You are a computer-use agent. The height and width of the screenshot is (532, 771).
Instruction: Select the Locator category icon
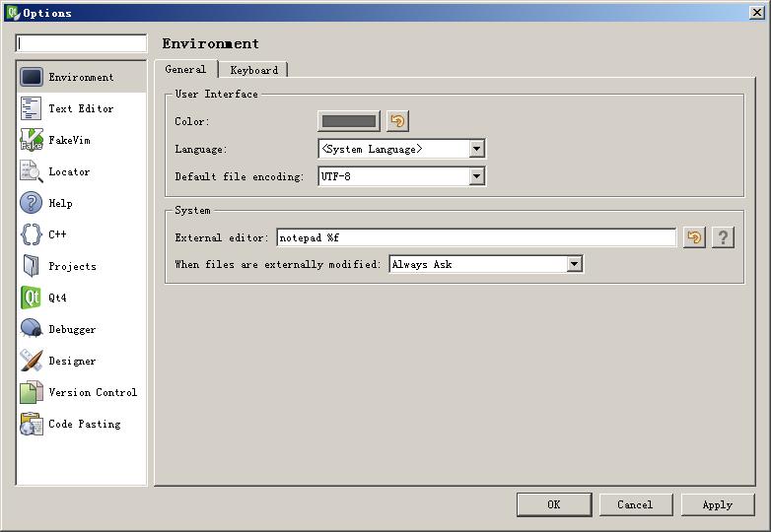click(x=32, y=171)
